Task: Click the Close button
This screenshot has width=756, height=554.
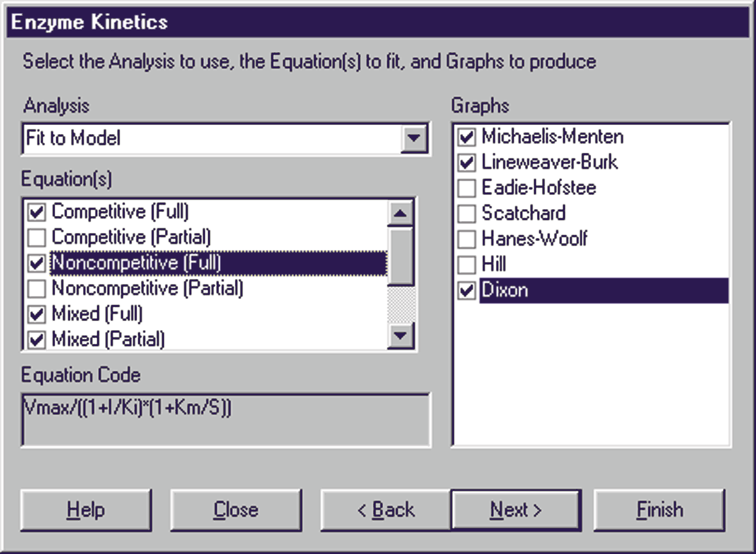Action: (235, 510)
